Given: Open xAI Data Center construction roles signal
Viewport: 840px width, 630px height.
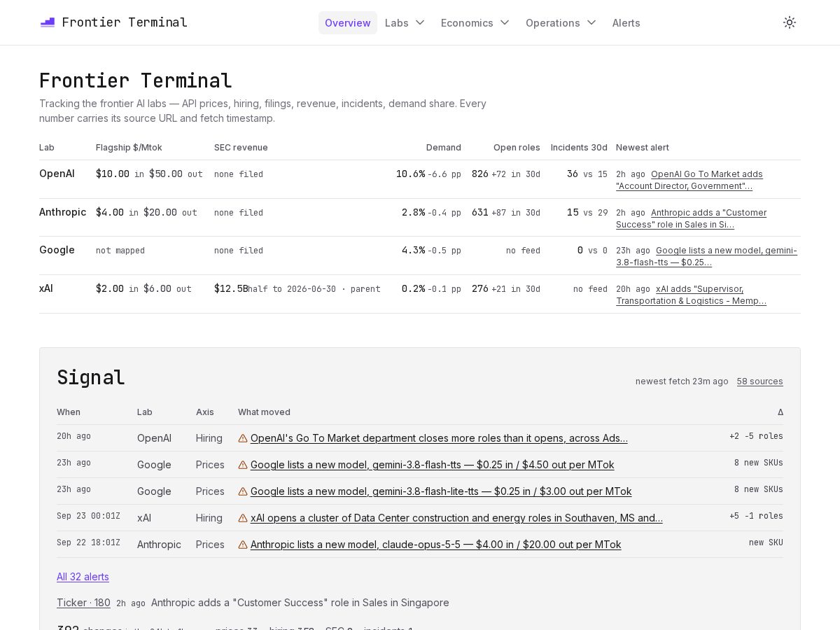Looking at the screenshot, I should tap(456, 518).
